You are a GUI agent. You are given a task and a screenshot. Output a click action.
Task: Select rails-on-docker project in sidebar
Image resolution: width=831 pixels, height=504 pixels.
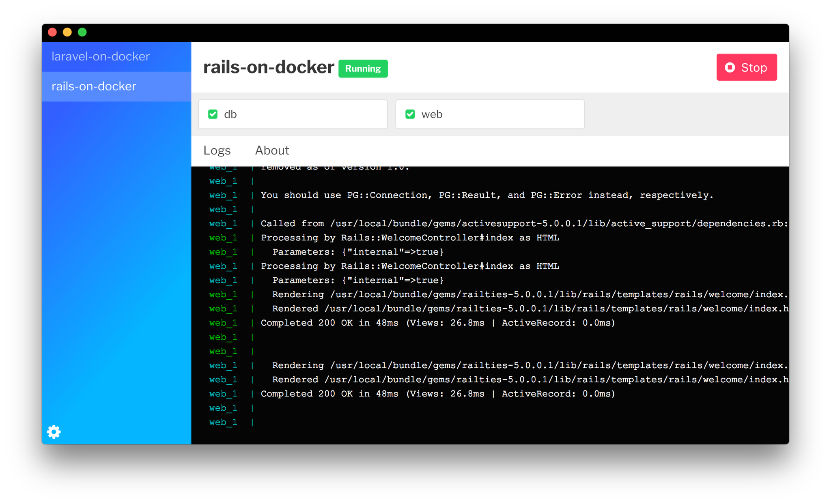116,86
